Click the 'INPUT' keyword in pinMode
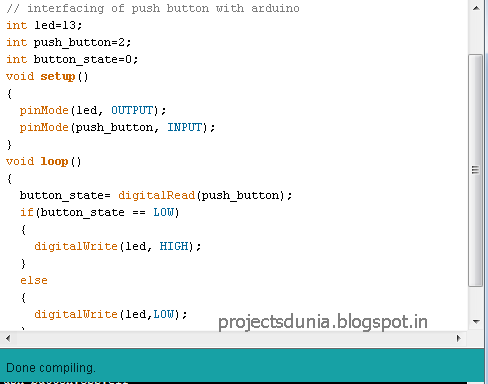 tap(185, 127)
